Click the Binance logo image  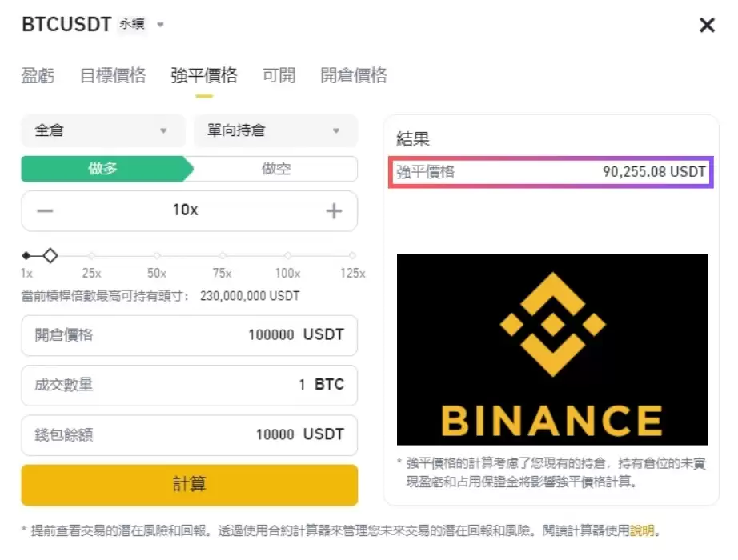[x=552, y=350]
